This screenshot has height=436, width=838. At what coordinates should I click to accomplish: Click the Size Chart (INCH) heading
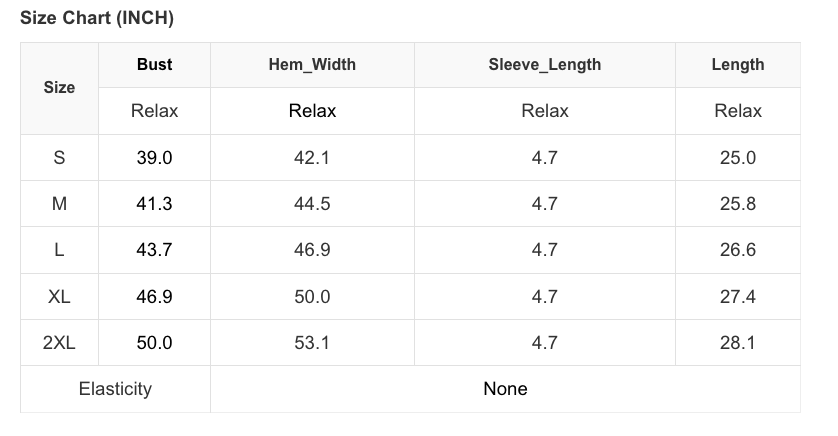[x=97, y=18]
